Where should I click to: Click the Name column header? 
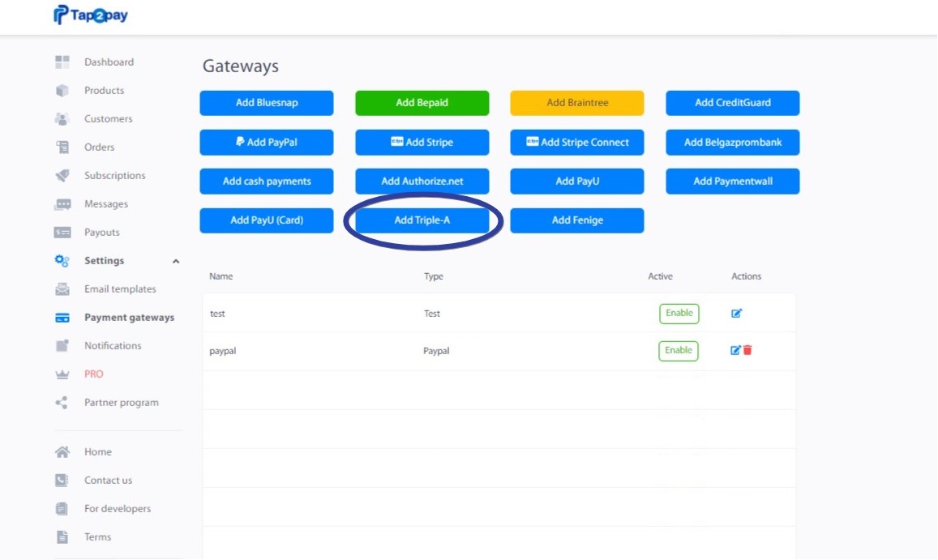tap(221, 276)
